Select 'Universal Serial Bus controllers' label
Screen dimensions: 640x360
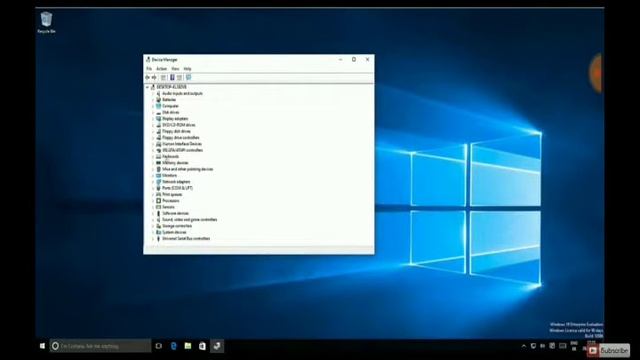pyautogui.click(x=186, y=239)
